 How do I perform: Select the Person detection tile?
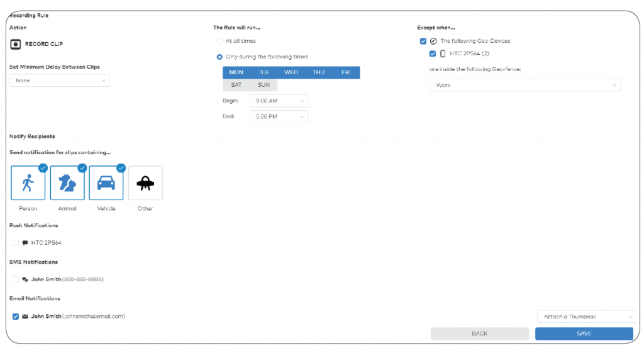pyautogui.click(x=28, y=183)
